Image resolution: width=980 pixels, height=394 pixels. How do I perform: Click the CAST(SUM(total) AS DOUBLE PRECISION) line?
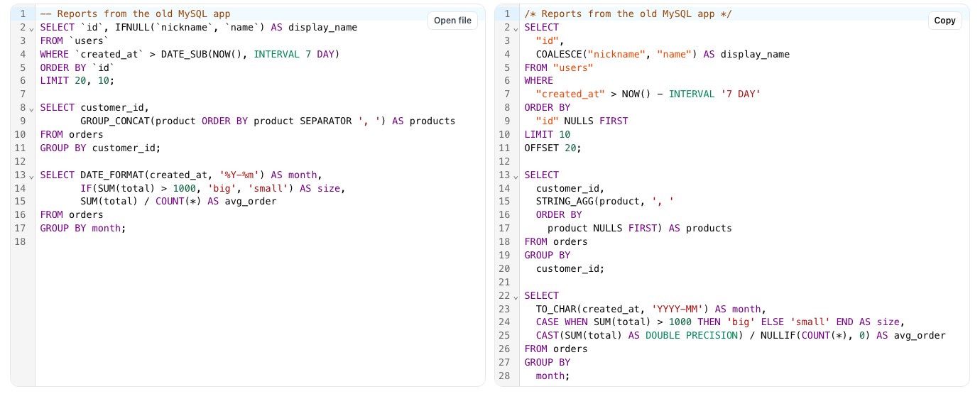click(741, 336)
